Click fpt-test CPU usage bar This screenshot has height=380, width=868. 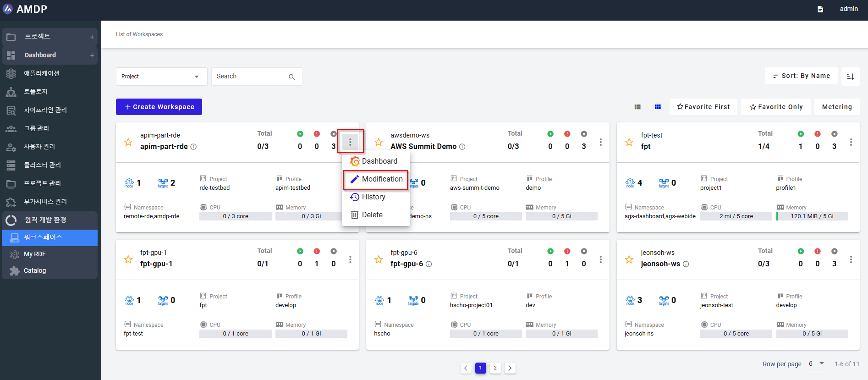pyautogui.click(x=736, y=216)
